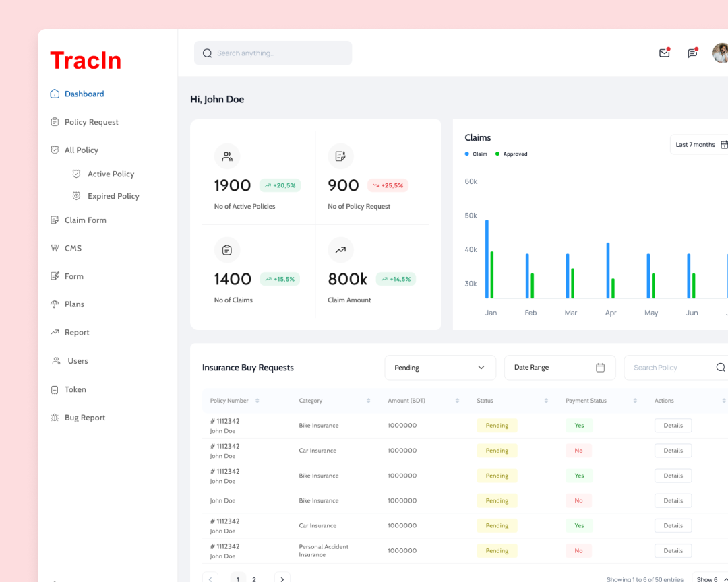Viewport: 728px width, 582px height.
Task: Click No payment badge in Personal Accident row
Action: click(578, 551)
